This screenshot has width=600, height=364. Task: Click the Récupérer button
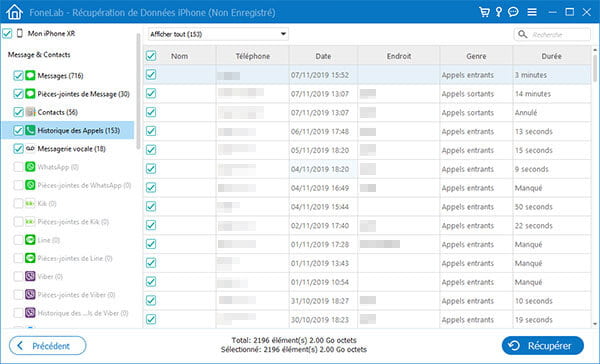click(543, 346)
